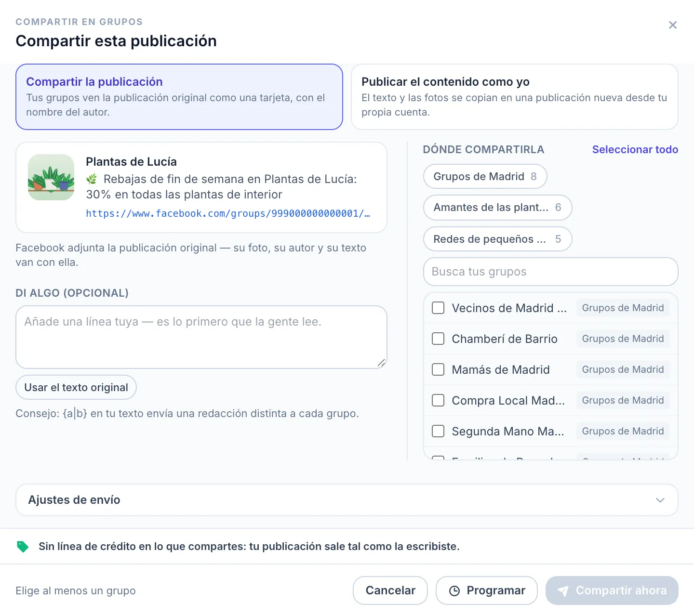Image resolution: width=694 pixels, height=616 pixels.
Task: Click the Plantas de Lucía author name
Action: [x=131, y=161]
